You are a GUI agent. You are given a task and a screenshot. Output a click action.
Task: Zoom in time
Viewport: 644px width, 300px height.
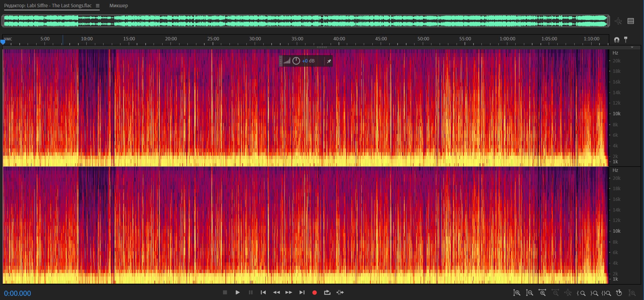pos(542,293)
